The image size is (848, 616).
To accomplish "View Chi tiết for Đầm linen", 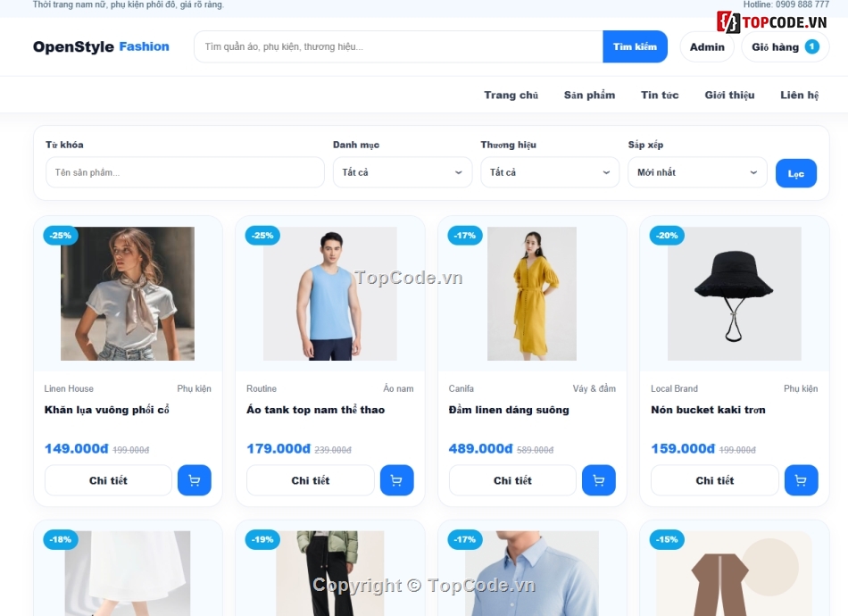I will click(x=512, y=480).
